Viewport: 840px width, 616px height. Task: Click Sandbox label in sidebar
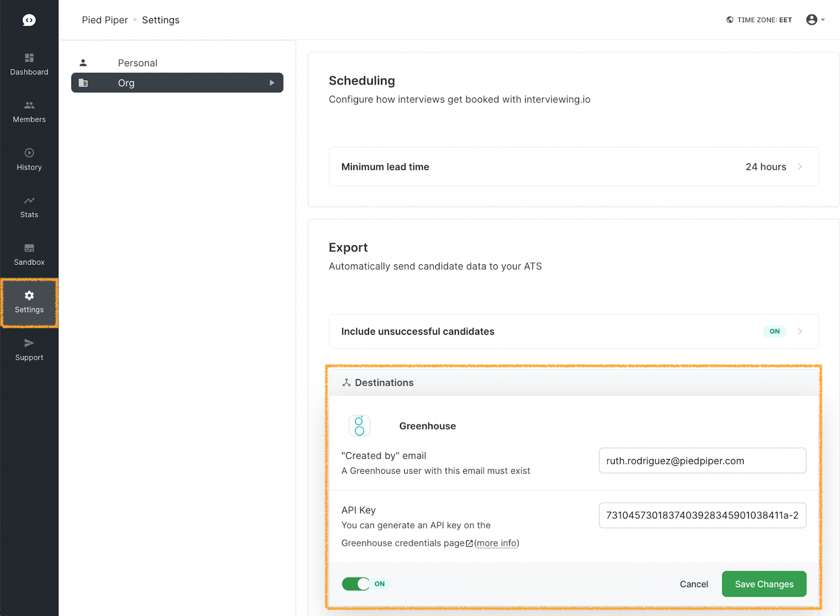[29, 262]
